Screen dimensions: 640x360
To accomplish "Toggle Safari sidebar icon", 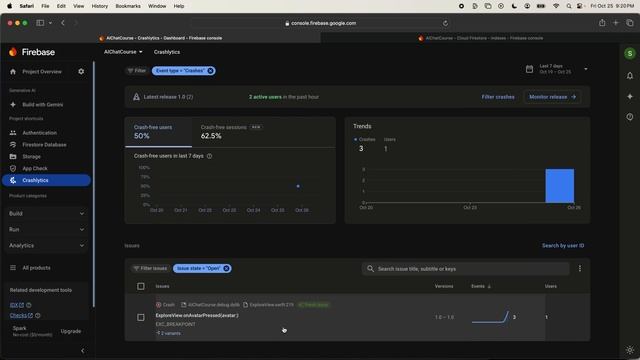I will [x=40, y=23].
